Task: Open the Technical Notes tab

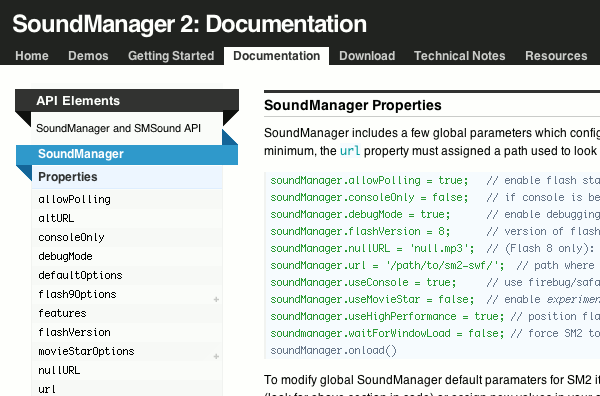Action: (460, 56)
